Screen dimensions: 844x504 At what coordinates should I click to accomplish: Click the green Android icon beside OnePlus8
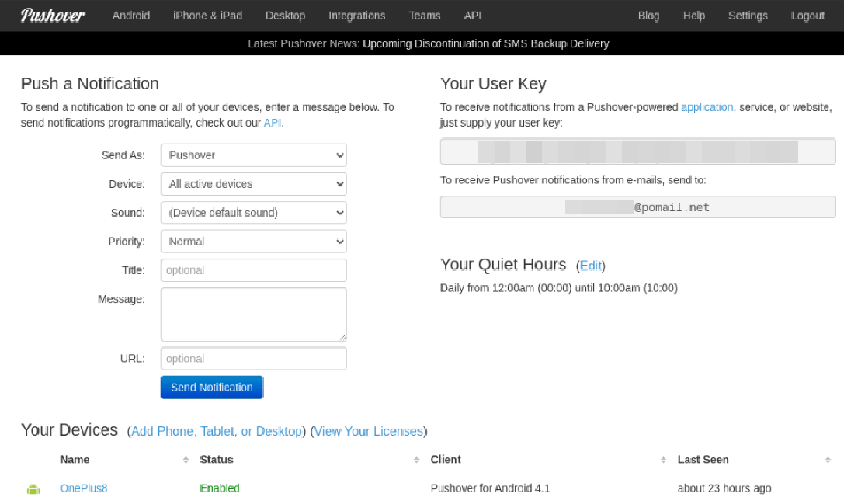tap(33, 488)
